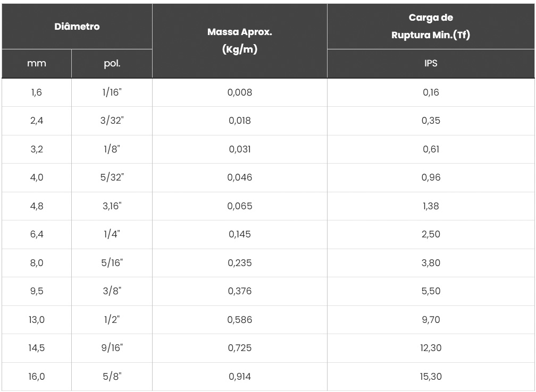Select the 3,16" inch cell
This screenshot has height=392, width=536.
point(112,206)
